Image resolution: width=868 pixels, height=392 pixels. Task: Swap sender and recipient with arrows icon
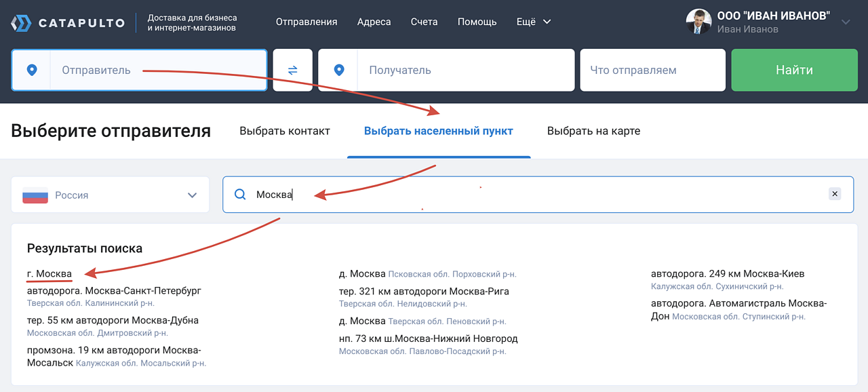[x=292, y=70]
